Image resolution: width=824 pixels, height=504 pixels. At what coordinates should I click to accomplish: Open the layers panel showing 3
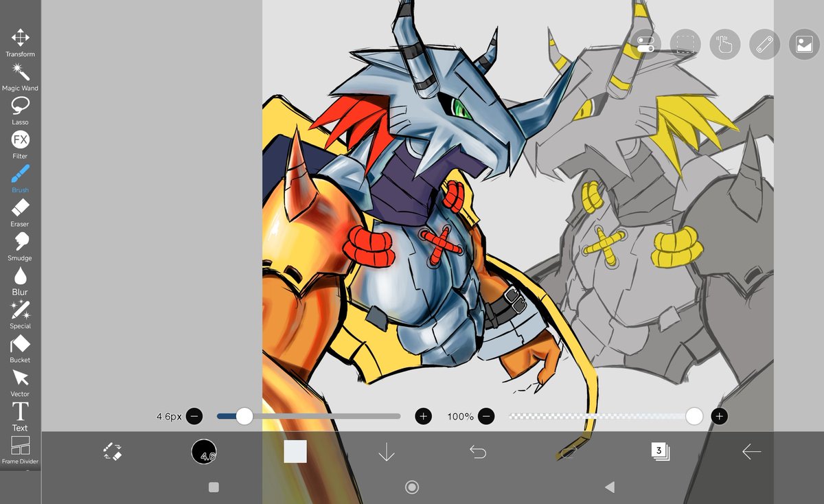point(660,452)
